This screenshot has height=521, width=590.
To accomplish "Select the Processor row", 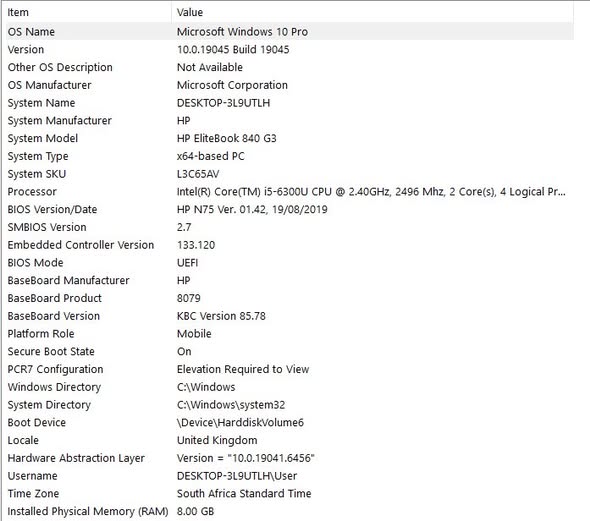I will [290, 191].
